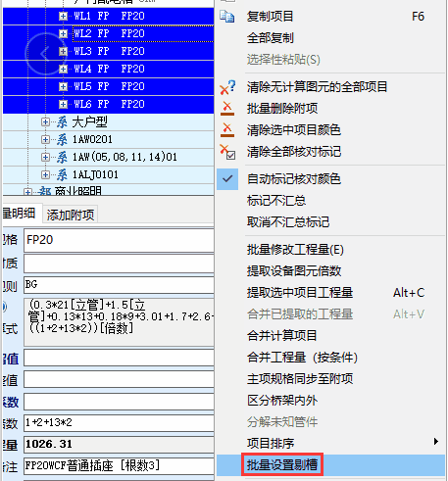Select 批量修改工程量(E) menu entry

click(295, 250)
